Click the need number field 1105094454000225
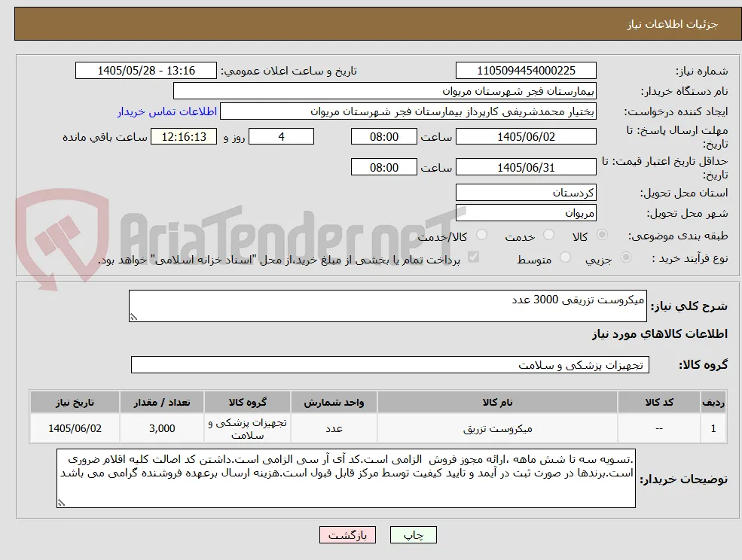The height and width of the screenshot is (560, 742). [x=526, y=71]
